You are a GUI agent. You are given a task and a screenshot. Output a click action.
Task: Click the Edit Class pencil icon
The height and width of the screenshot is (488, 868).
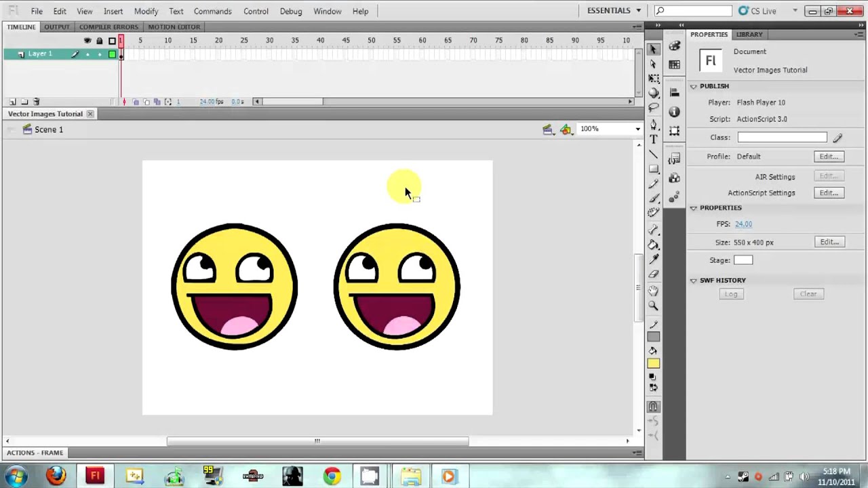pyautogui.click(x=837, y=138)
